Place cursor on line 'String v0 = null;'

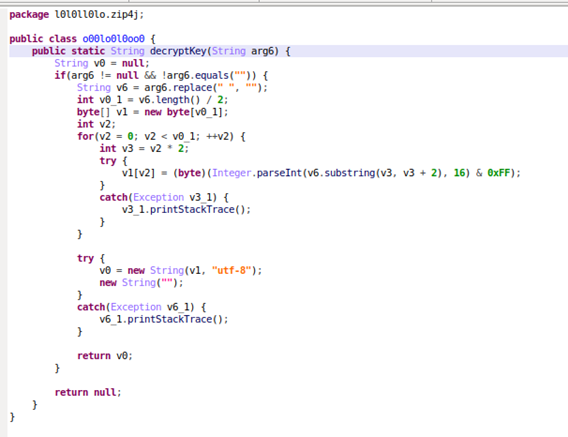click(x=102, y=63)
